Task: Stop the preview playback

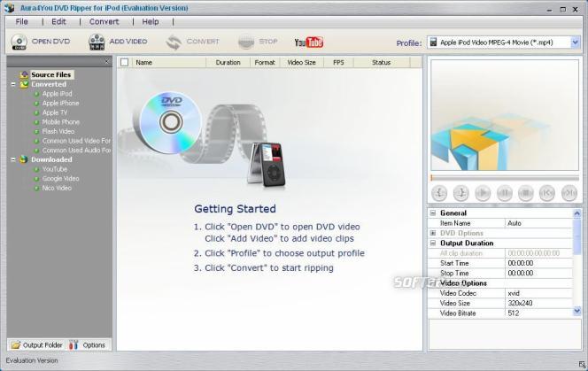Action: coord(526,193)
